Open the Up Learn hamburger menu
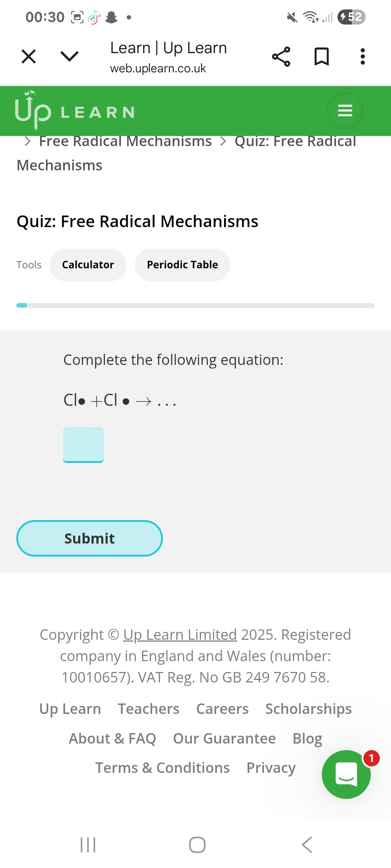Screen dimensions: 391x868 345,111
